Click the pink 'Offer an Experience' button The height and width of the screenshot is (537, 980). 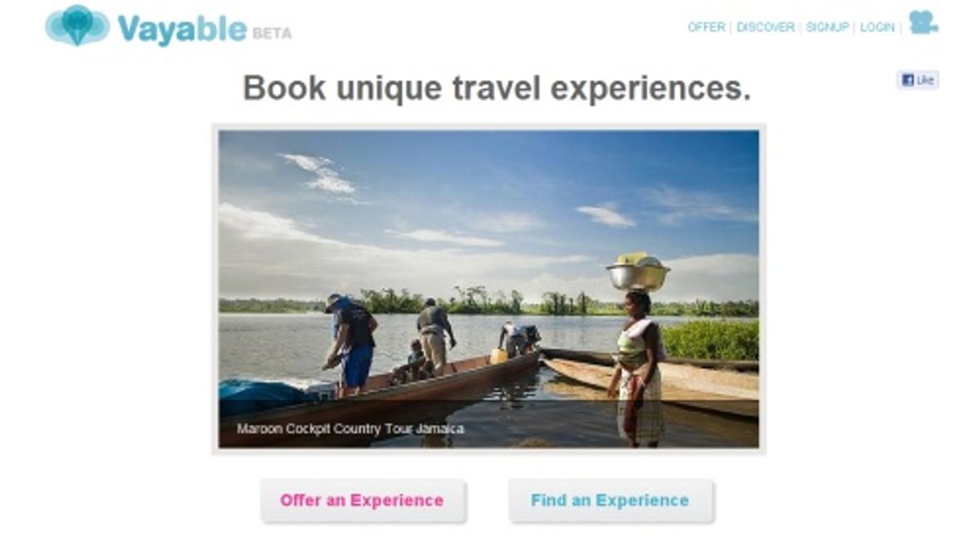(x=363, y=500)
